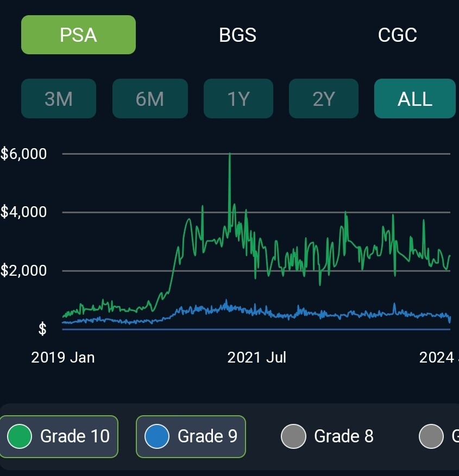This screenshot has height=476, width=459.
Task: Enable the Grade 8 series
Action: pyautogui.click(x=328, y=436)
